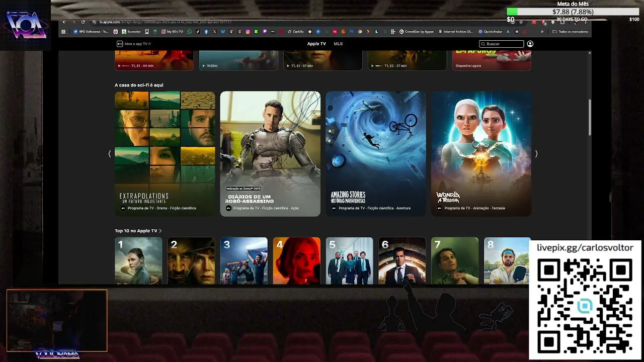
Task: Play the 1h38m movie
Action: (x=238, y=60)
